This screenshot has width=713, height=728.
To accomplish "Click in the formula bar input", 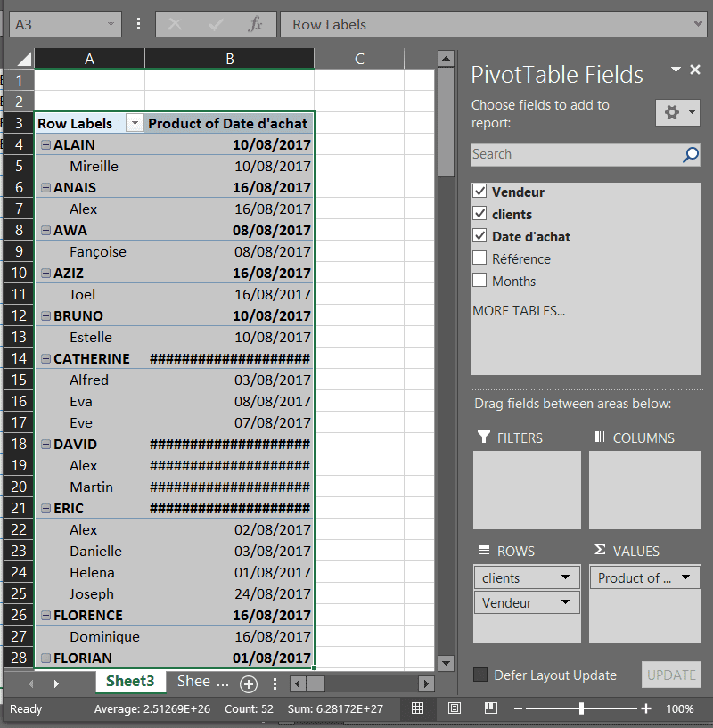I will point(490,25).
